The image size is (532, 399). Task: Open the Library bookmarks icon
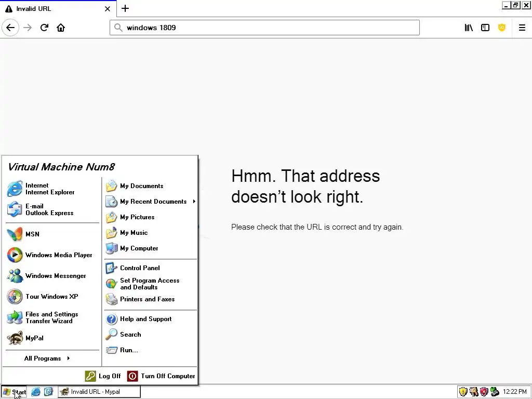click(x=469, y=28)
